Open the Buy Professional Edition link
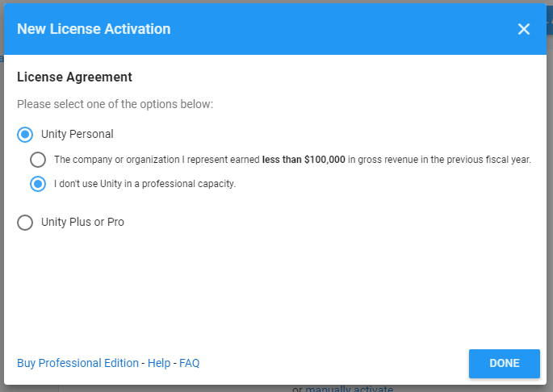 [x=78, y=363]
